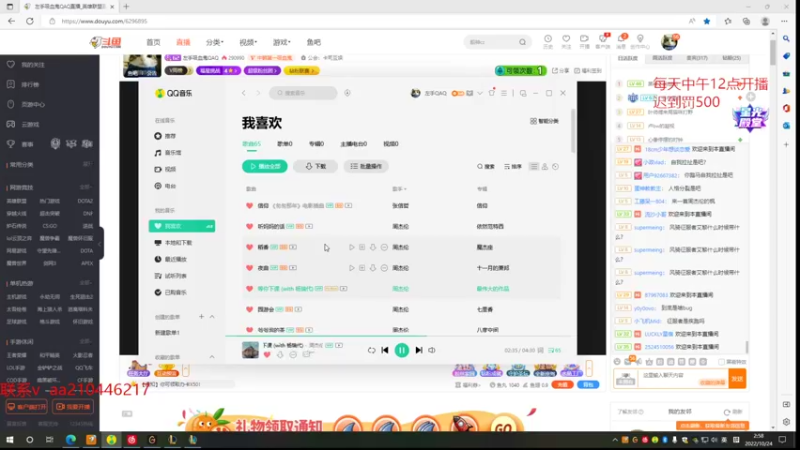Click 鱼吧 in Douyu top navigation

314,42
